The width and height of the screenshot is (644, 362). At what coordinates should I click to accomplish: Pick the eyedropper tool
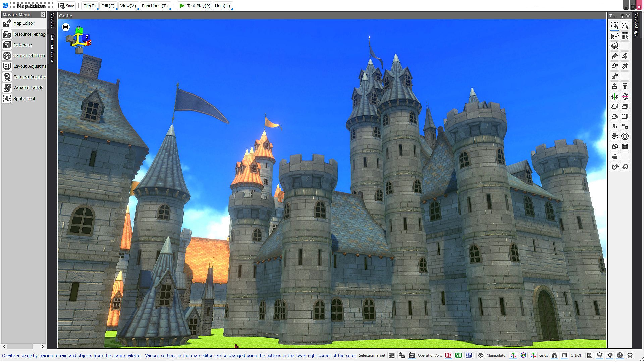(x=625, y=66)
